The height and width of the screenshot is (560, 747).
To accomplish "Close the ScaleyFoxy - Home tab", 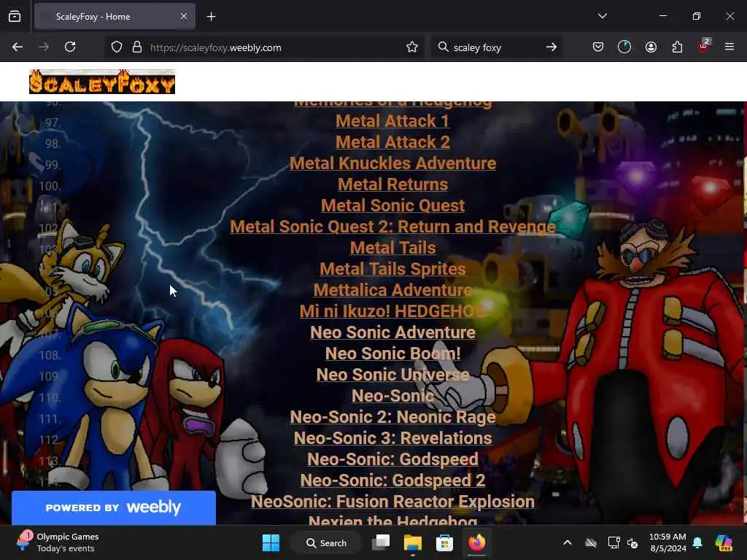I will click(x=184, y=17).
